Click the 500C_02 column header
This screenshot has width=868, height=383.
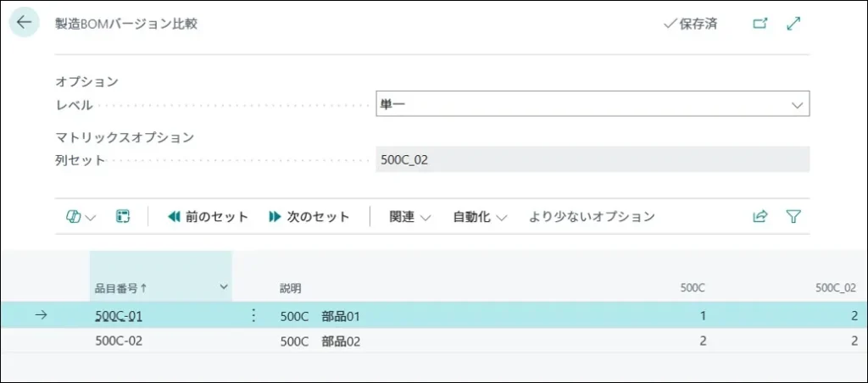coord(834,288)
